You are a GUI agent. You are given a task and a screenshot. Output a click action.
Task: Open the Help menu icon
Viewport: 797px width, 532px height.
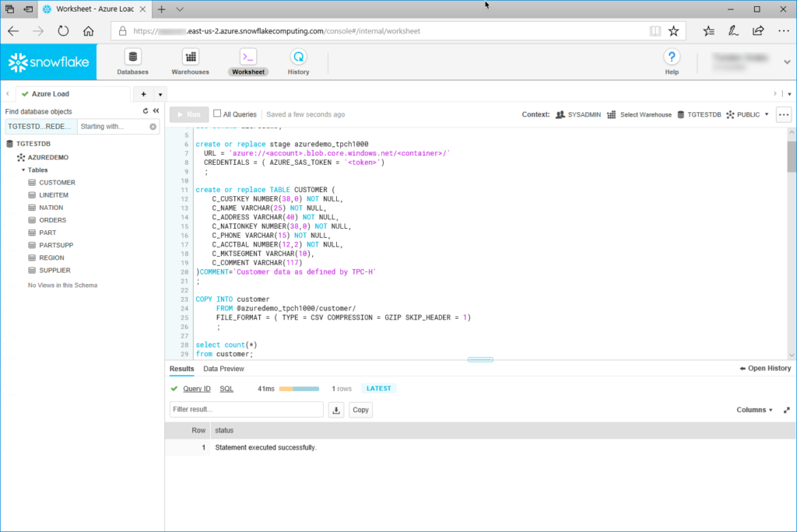coord(672,58)
